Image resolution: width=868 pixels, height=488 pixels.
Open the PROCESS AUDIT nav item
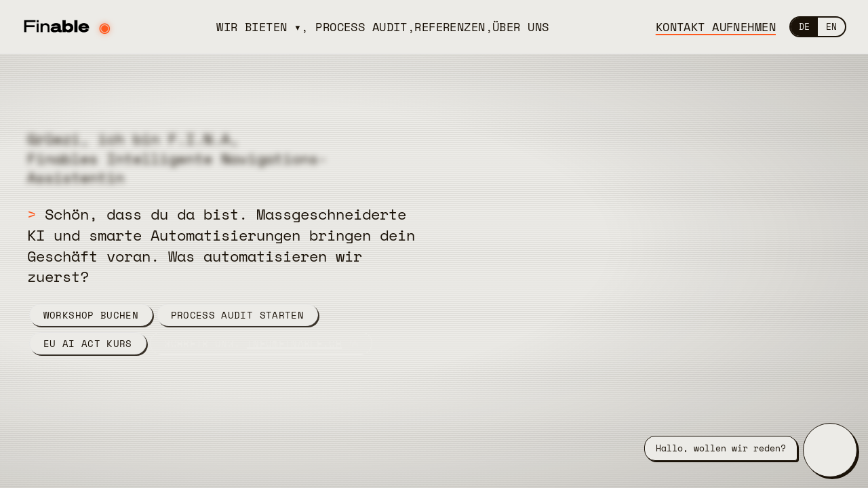361,27
